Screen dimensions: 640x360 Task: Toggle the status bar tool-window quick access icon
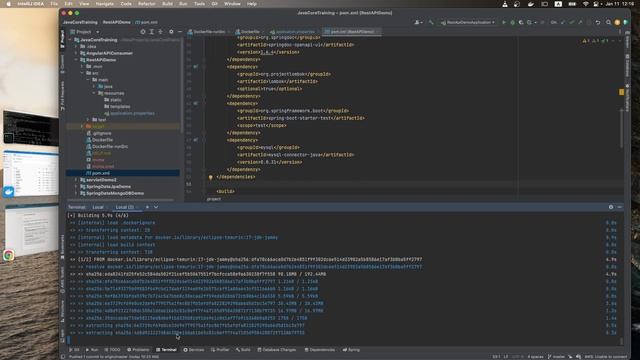[63, 356]
